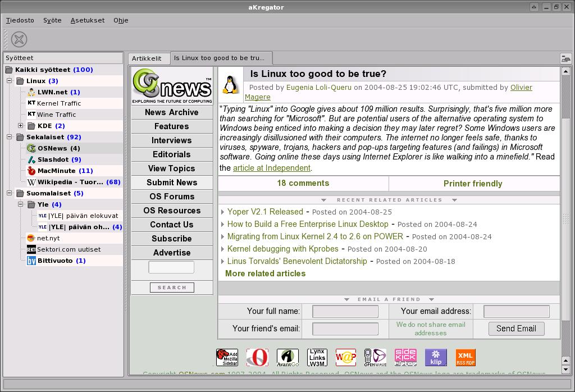The width and height of the screenshot is (575, 392).
Task: Open the article at Independent link
Action: 272,168
